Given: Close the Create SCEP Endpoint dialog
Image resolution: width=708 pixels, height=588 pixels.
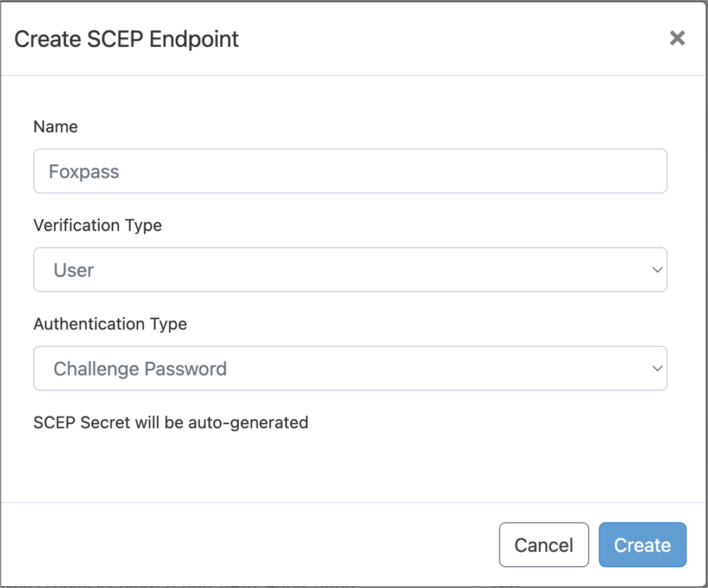Looking at the screenshot, I should pyautogui.click(x=677, y=38).
